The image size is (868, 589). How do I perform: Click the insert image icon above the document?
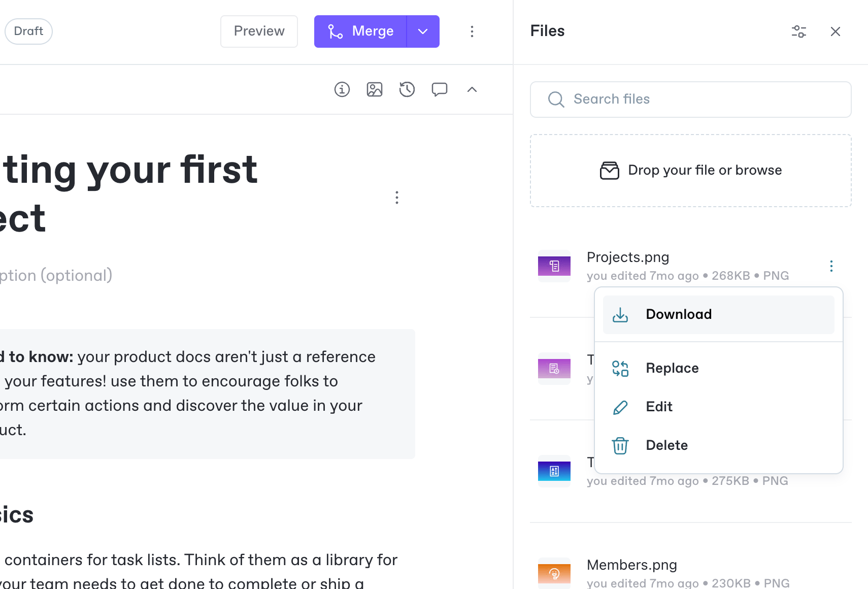tap(375, 89)
